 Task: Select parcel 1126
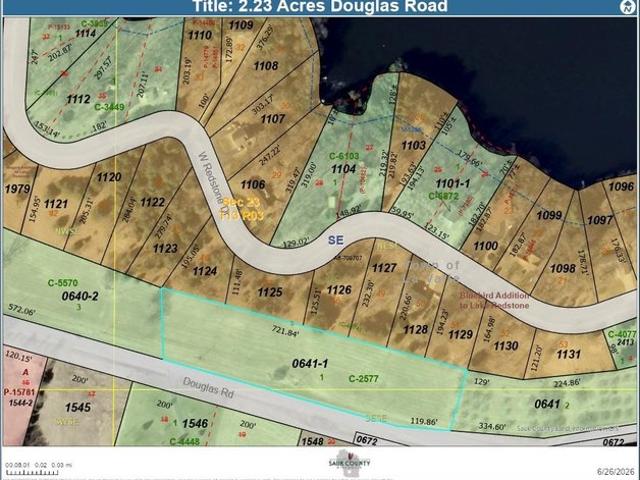click(x=339, y=290)
